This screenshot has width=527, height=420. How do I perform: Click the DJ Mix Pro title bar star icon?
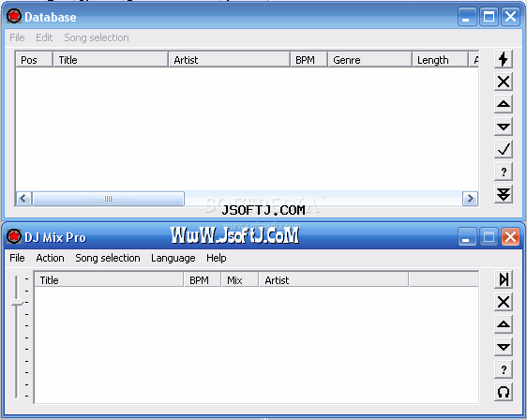click(14, 236)
